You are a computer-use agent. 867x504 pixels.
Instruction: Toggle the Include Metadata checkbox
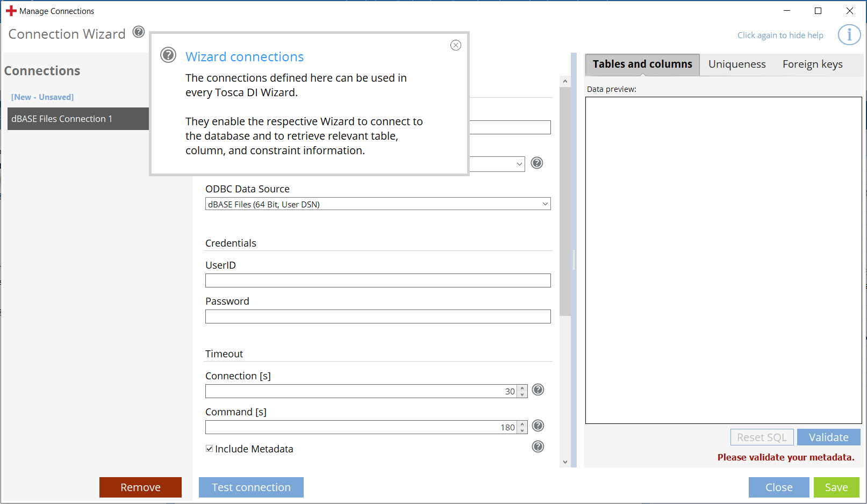(x=210, y=449)
